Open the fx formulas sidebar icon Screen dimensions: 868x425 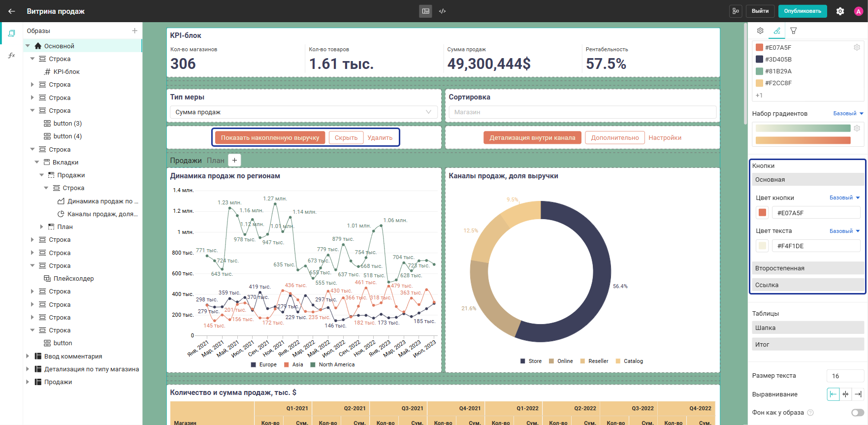click(11, 55)
